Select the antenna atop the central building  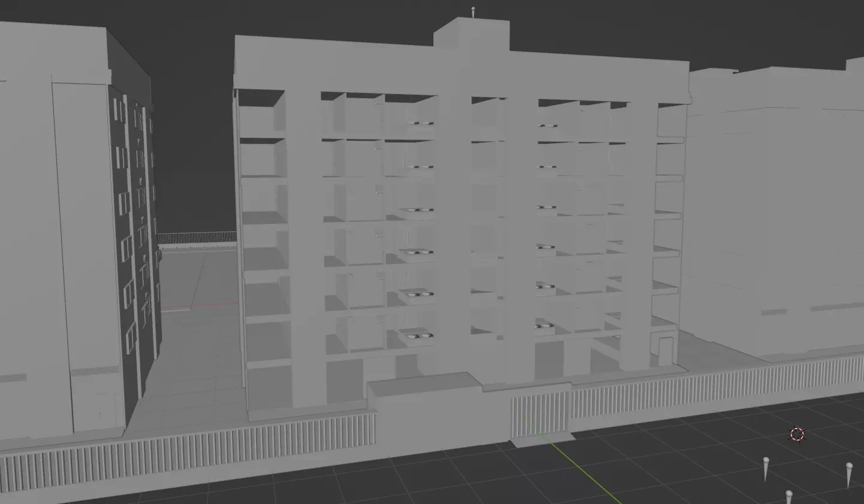tap(473, 12)
